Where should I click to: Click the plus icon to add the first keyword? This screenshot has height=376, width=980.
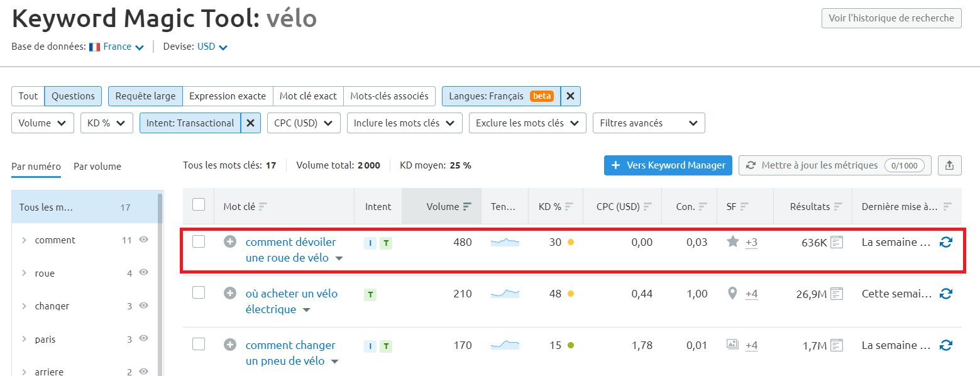pyautogui.click(x=229, y=241)
